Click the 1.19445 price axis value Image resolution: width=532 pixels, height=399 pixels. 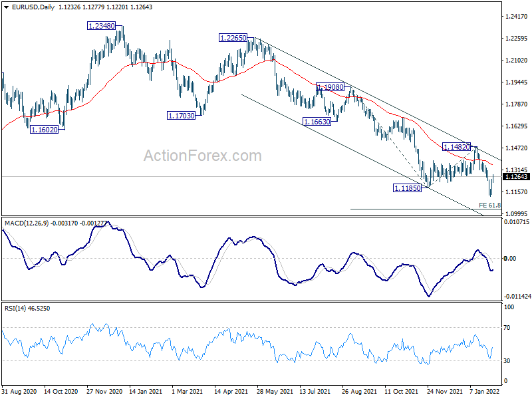tap(517, 82)
